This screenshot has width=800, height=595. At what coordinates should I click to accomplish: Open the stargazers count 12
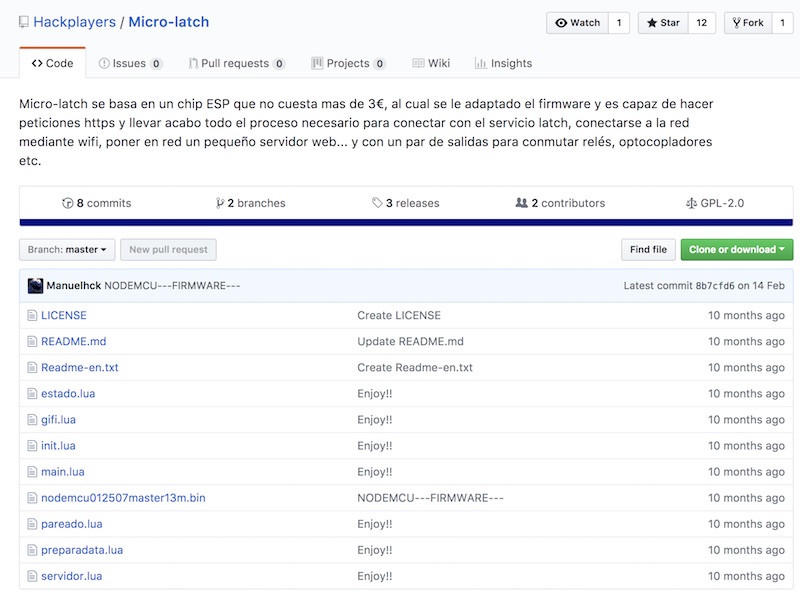[x=702, y=23]
